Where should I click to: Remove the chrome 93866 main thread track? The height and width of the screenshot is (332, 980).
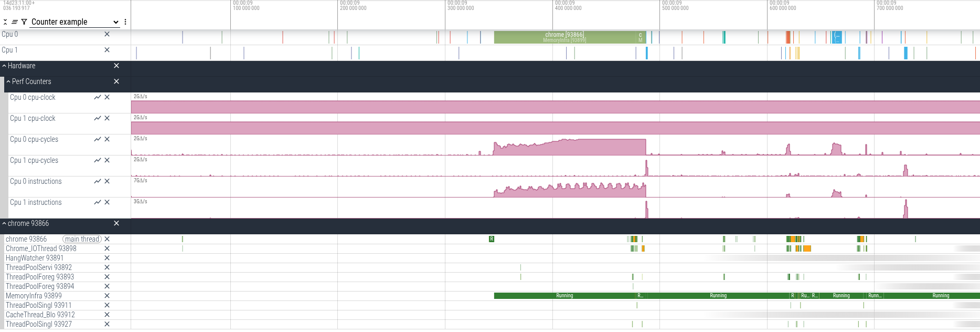[107, 239]
